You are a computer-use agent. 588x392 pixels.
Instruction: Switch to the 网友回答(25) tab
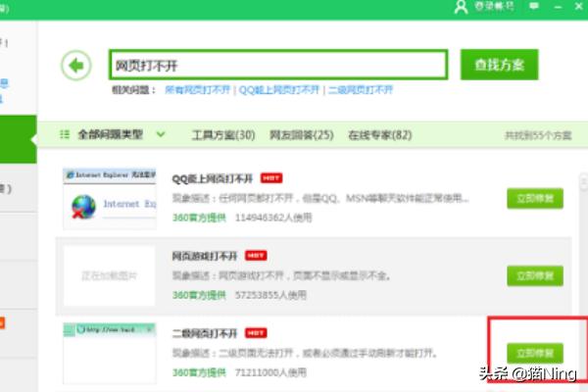(x=302, y=135)
